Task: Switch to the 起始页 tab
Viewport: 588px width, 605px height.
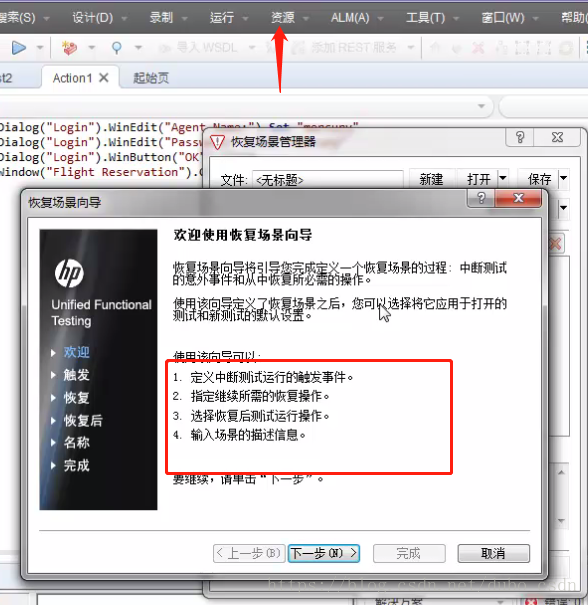Action: [x=151, y=78]
